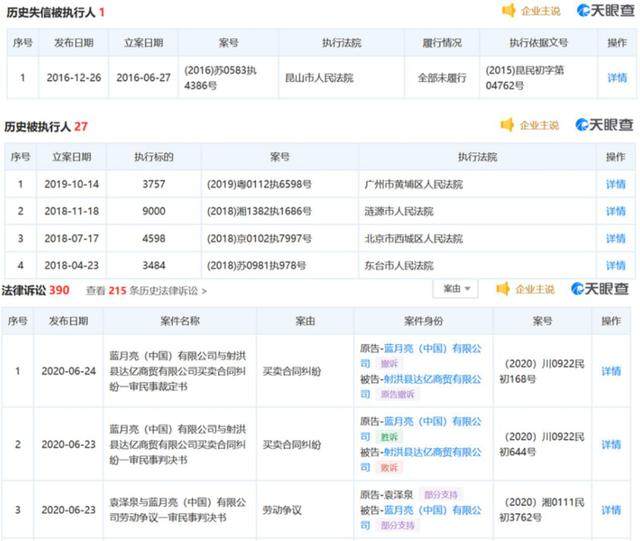Click the 企业主说 speaker icon in 法律诉讼 section
Image resolution: width=640 pixels, height=541 pixels.
(x=503, y=289)
